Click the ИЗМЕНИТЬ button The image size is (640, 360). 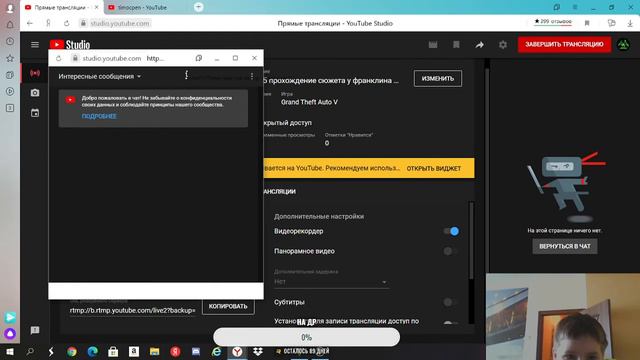(438, 78)
